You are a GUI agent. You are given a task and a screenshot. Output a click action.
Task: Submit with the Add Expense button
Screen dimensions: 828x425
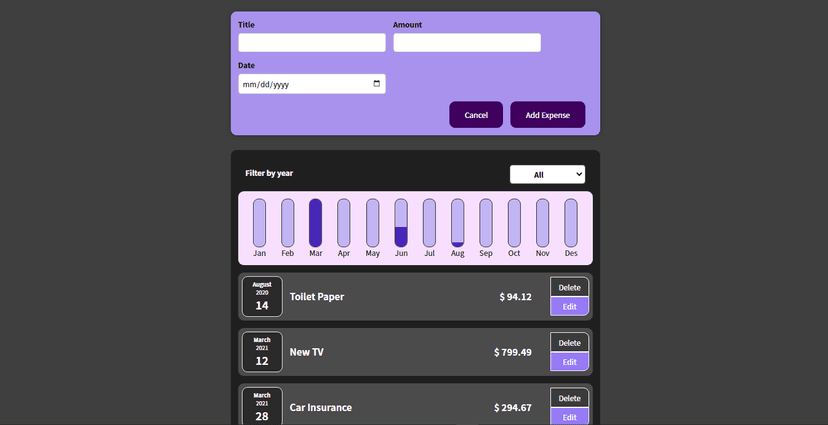(547, 115)
